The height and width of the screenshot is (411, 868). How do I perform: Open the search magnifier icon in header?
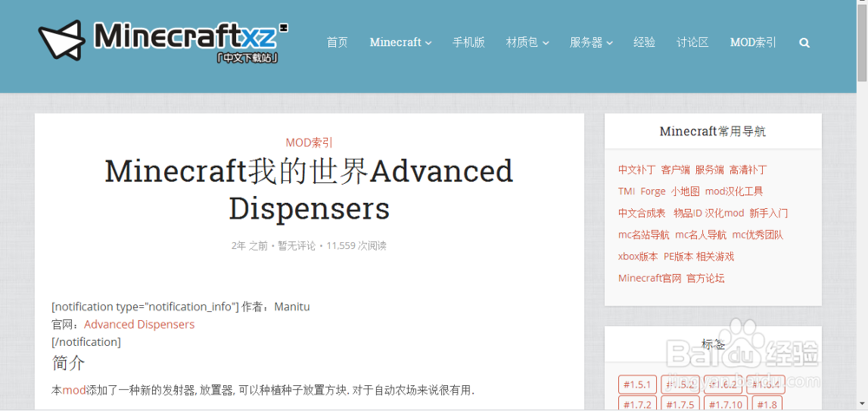[805, 42]
